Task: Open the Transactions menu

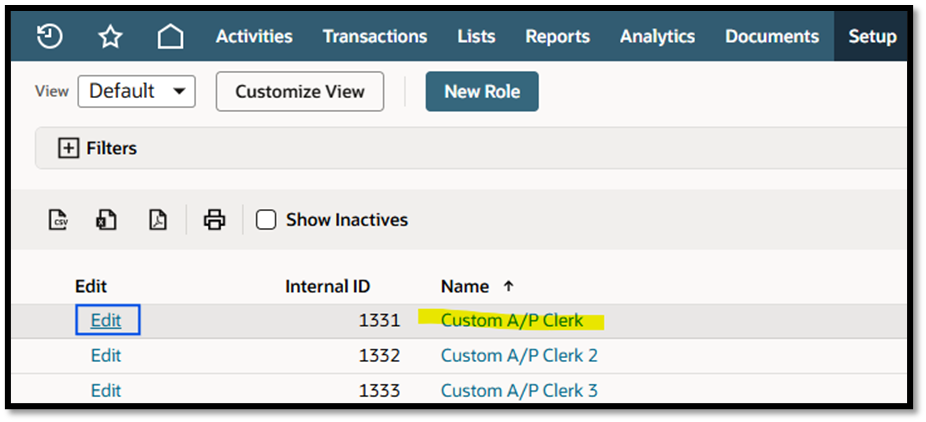Action: pos(375,37)
